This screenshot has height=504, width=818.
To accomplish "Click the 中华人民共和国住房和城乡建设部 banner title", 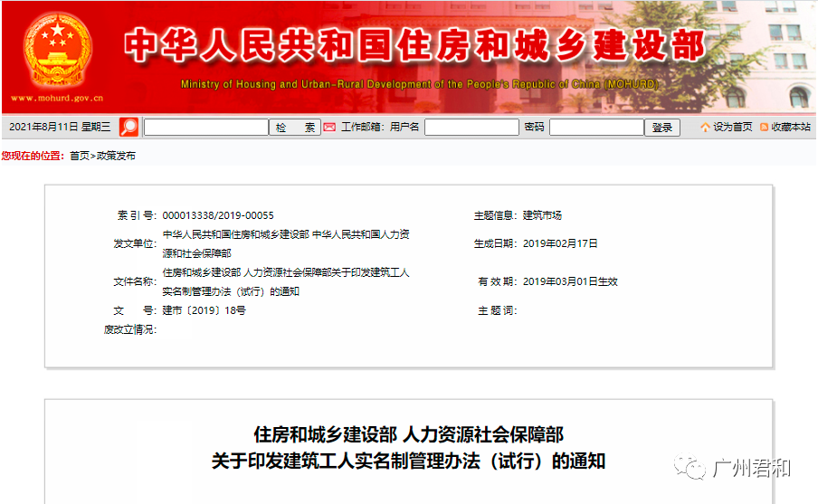I will point(414,45).
